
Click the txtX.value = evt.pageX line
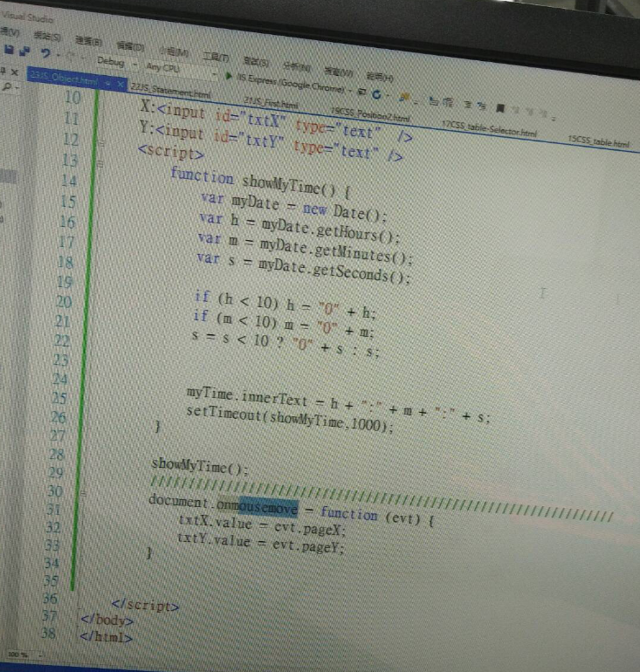pos(262,525)
